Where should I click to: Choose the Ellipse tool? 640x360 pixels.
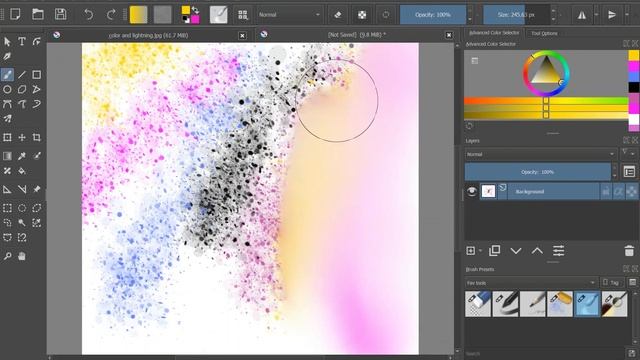(7, 89)
